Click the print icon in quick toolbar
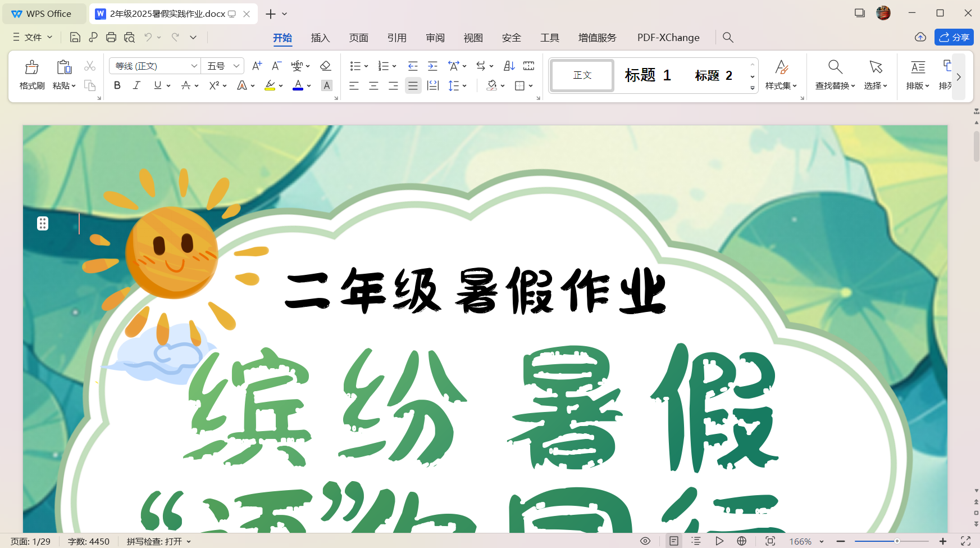 111,37
